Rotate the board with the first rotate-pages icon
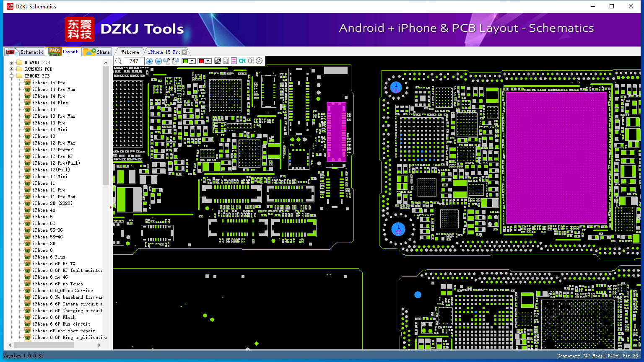This screenshot has width=644, height=362. [167, 61]
